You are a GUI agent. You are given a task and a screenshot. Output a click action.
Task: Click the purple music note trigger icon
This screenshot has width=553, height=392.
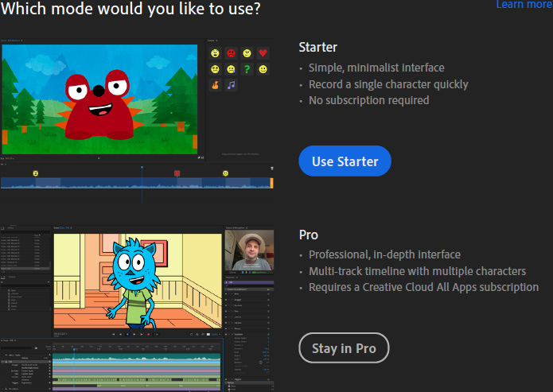click(231, 85)
